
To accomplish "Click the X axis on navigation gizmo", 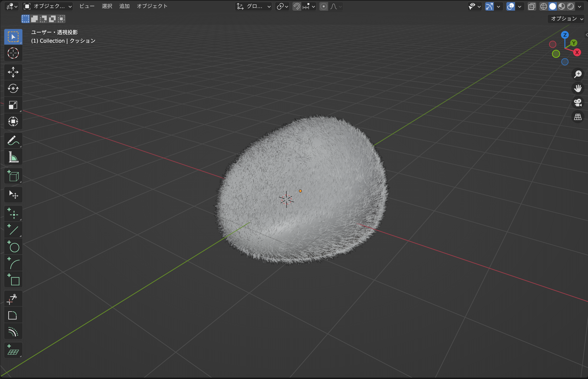I will pyautogui.click(x=577, y=52).
